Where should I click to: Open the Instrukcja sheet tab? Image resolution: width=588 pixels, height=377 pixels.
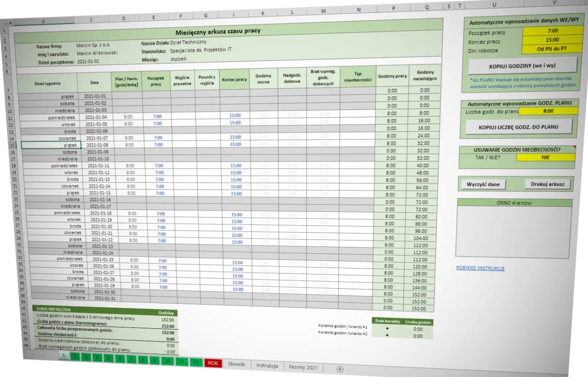[x=267, y=366]
